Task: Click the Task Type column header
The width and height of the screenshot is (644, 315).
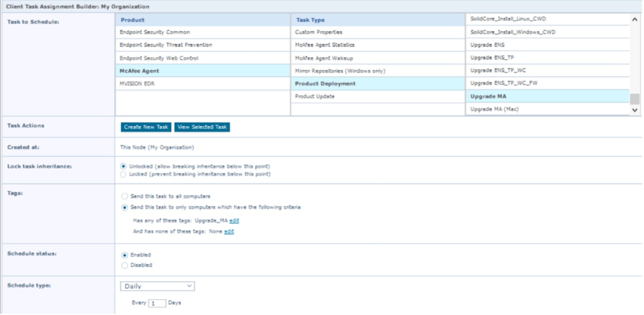Action: point(378,20)
